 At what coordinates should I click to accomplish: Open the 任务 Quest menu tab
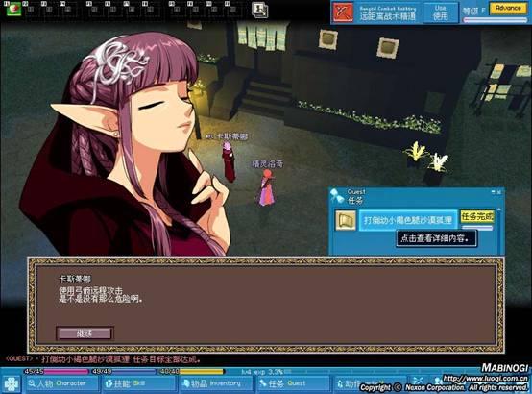tap(293, 383)
